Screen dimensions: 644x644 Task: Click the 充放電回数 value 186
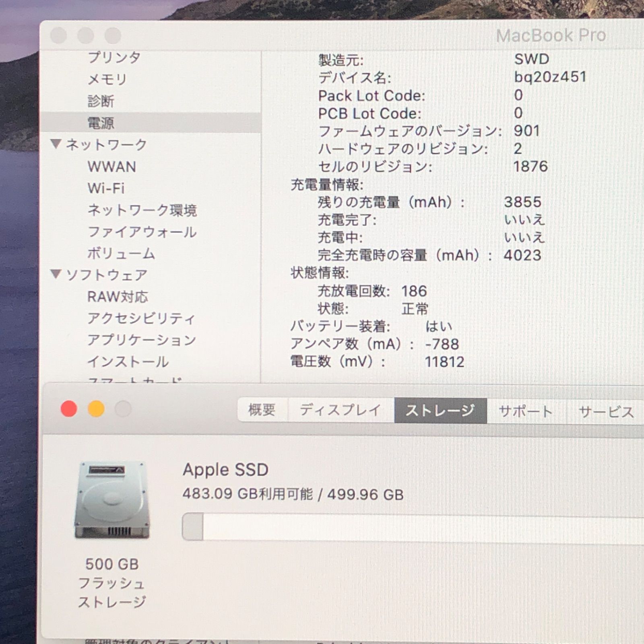point(414,291)
